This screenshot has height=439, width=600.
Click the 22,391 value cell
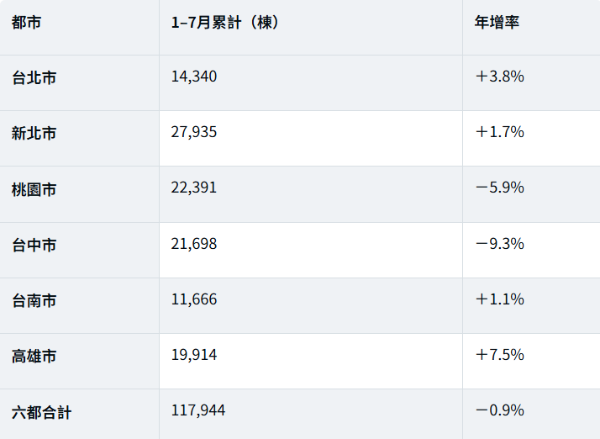[194, 188]
